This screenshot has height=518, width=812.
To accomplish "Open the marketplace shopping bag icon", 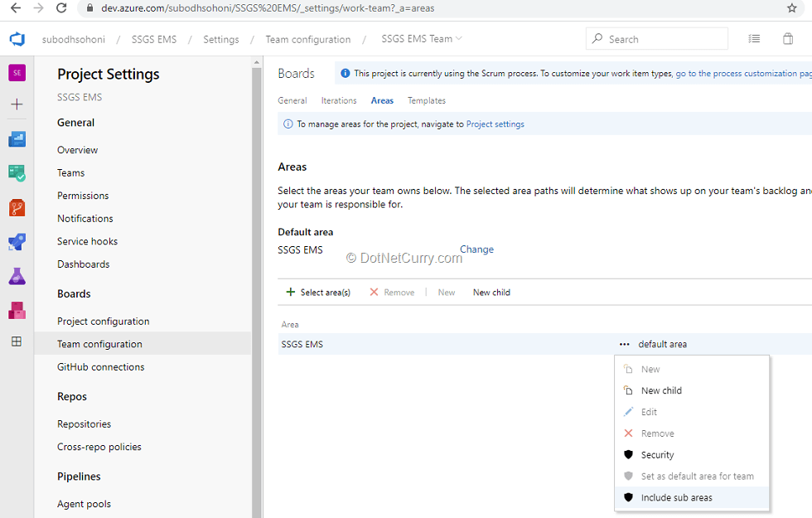I will [x=787, y=39].
